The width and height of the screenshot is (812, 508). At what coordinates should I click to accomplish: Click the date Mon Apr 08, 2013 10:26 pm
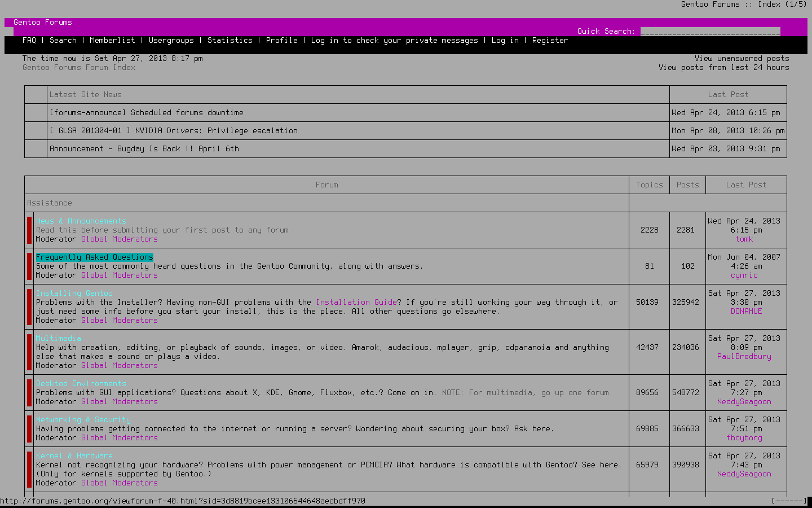[729, 130]
